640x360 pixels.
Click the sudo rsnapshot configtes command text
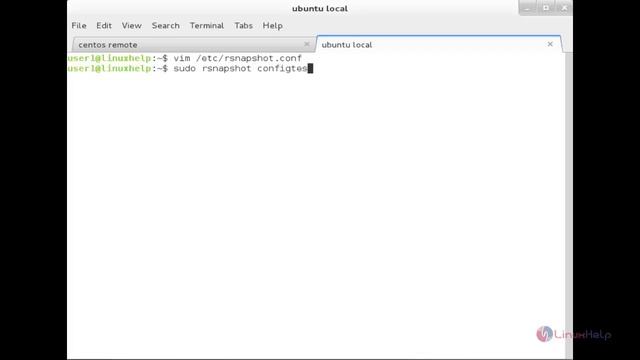[240, 69]
